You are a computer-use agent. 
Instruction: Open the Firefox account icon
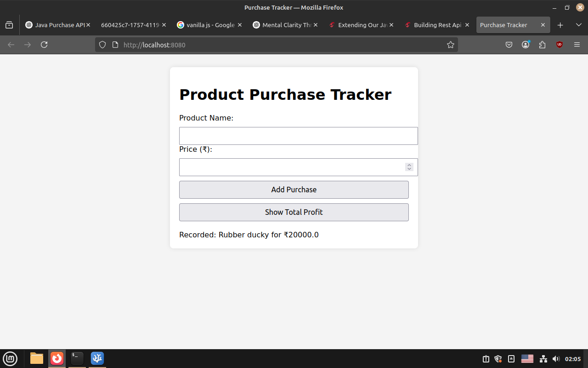point(526,45)
